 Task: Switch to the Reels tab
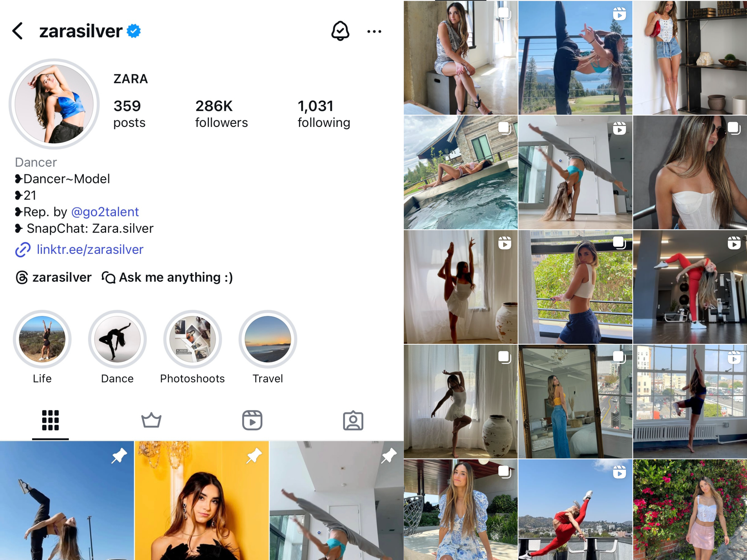(x=252, y=420)
